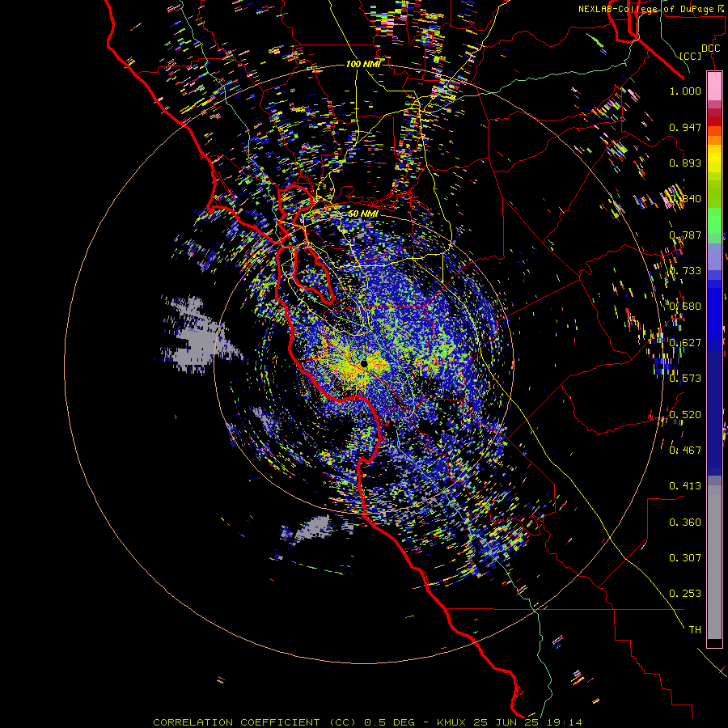728x728 pixels.
Task: Click the 0.520 legend value
Action: tap(685, 415)
